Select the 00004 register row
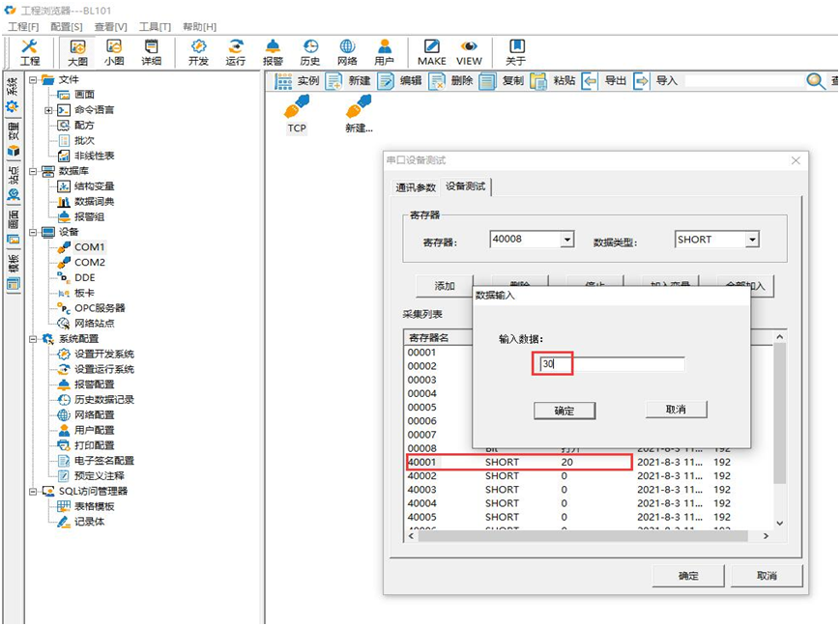The image size is (840, 626). pyautogui.click(x=439, y=393)
